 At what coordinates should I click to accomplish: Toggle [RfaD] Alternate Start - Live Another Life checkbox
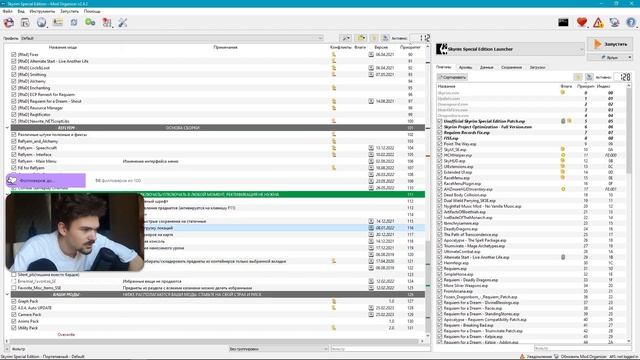14,61
